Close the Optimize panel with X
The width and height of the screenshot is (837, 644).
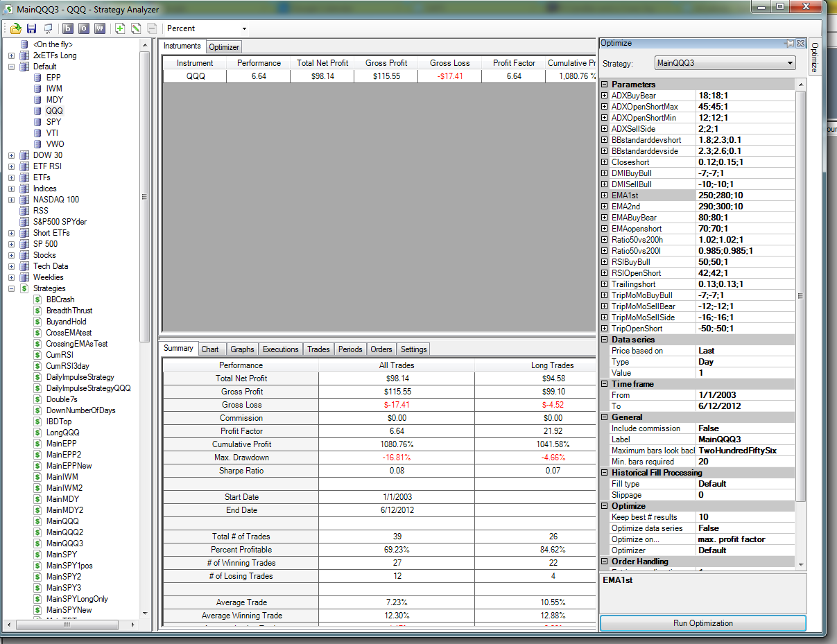(800, 43)
